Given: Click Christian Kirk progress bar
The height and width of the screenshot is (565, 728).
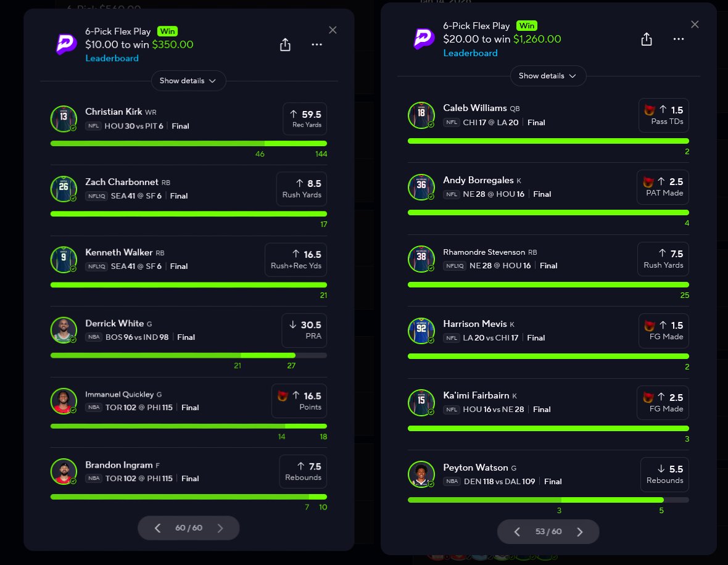Looking at the screenshot, I should [189, 144].
